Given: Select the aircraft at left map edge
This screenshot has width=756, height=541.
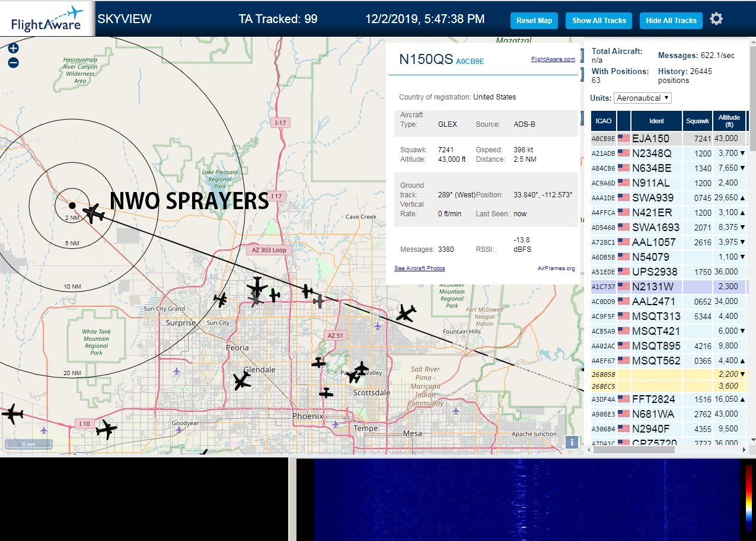Looking at the screenshot, I should coord(12,414).
